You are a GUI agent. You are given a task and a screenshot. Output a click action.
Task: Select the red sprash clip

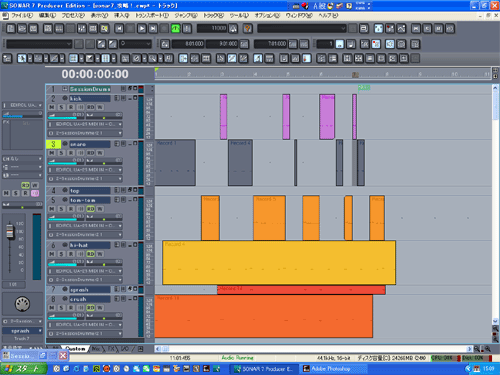pyautogui.click(x=301, y=290)
